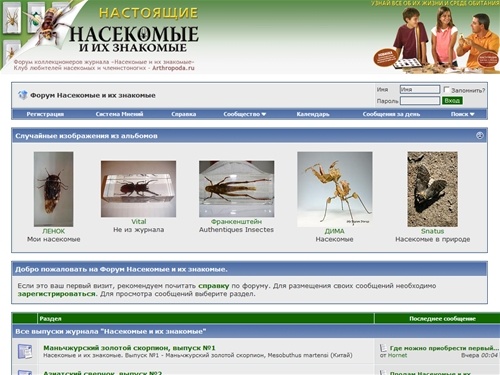Screen dimensions: 500x375
Task: Open album 'Насекомые' under ДИМА
Action: point(335,239)
